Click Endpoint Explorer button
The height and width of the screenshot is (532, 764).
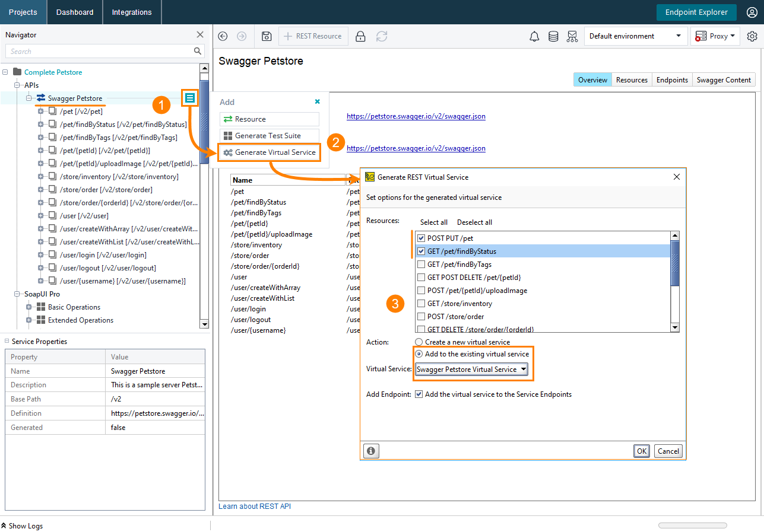tap(696, 12)
